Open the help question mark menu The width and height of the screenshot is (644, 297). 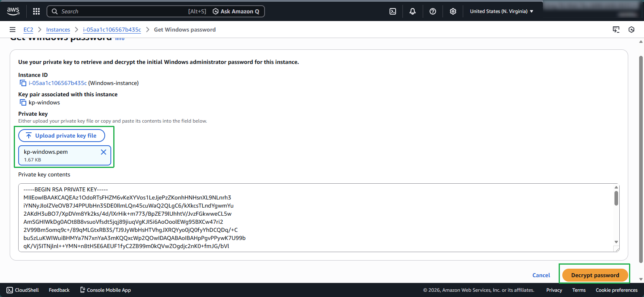pyautogui.click(x=433, y=11)
